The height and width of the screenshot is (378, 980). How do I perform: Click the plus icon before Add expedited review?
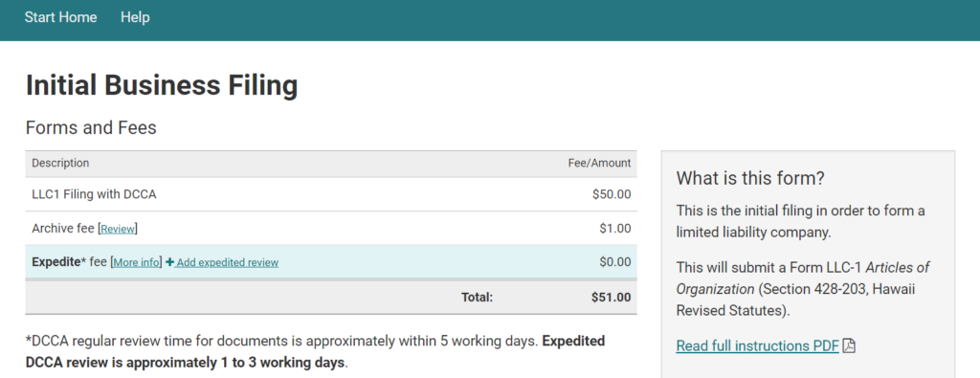click(169, 262)
